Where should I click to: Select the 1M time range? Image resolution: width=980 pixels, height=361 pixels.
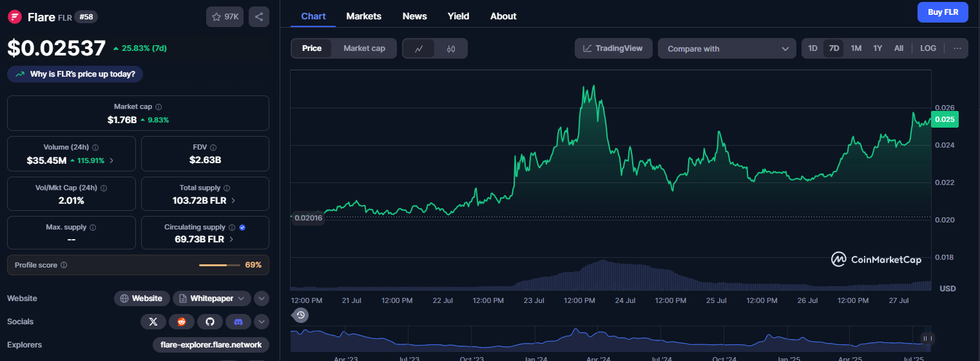[x=856, y=48]
